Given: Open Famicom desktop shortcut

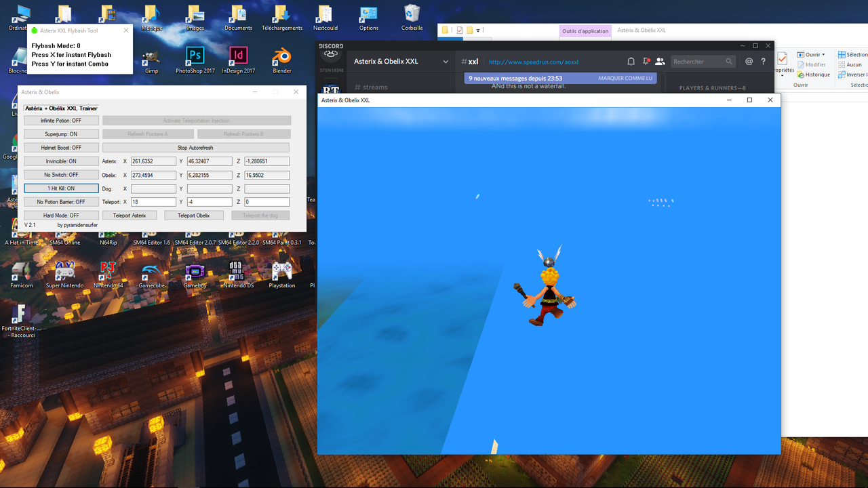Looking at the screenshot, I should [21, 274].
